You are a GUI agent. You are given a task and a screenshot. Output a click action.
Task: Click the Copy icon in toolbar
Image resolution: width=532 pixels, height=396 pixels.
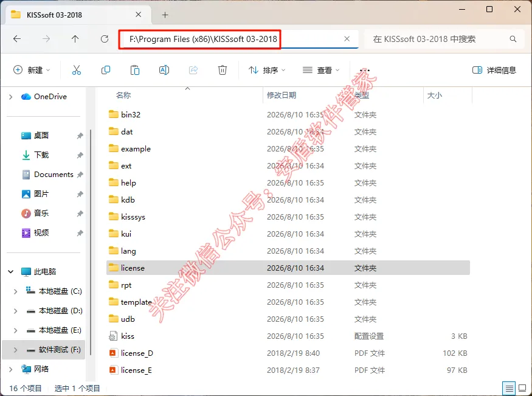pyautogui.click(x=106, y=70)
